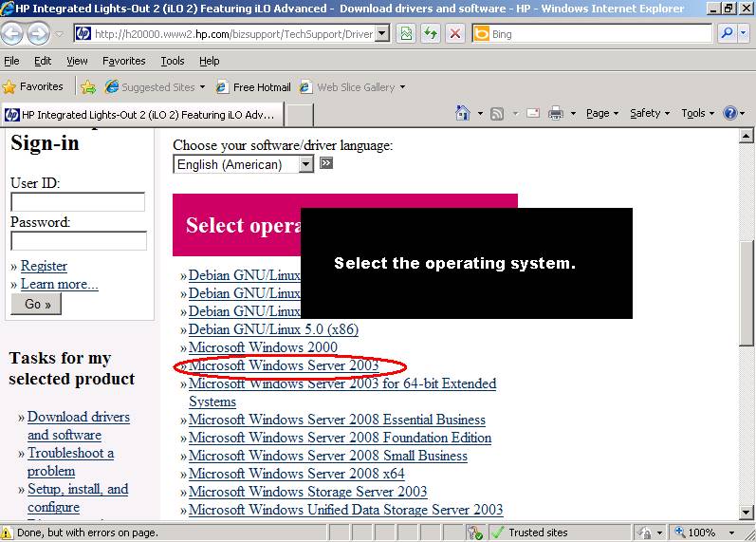Viewport: 756px width, 542px height.
Task: Select Windows Server 2008 Essential Business link
Action: pos(337,420)
